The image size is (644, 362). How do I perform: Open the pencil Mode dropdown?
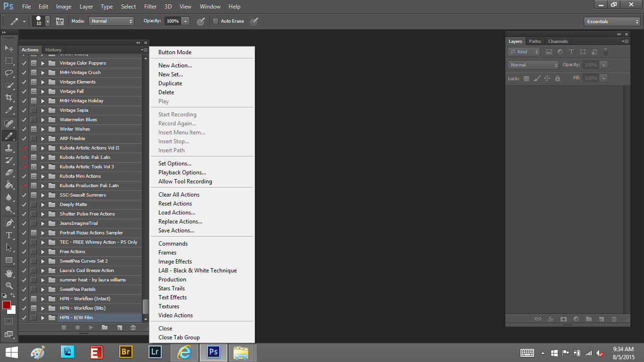[111, 21]
